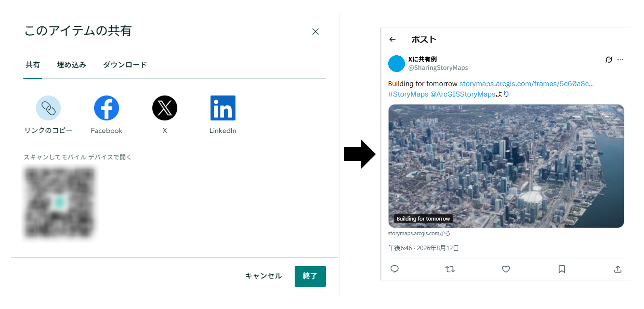Select the 共有 tab
This screenshot has height=309, width=644.
point(33,65)
